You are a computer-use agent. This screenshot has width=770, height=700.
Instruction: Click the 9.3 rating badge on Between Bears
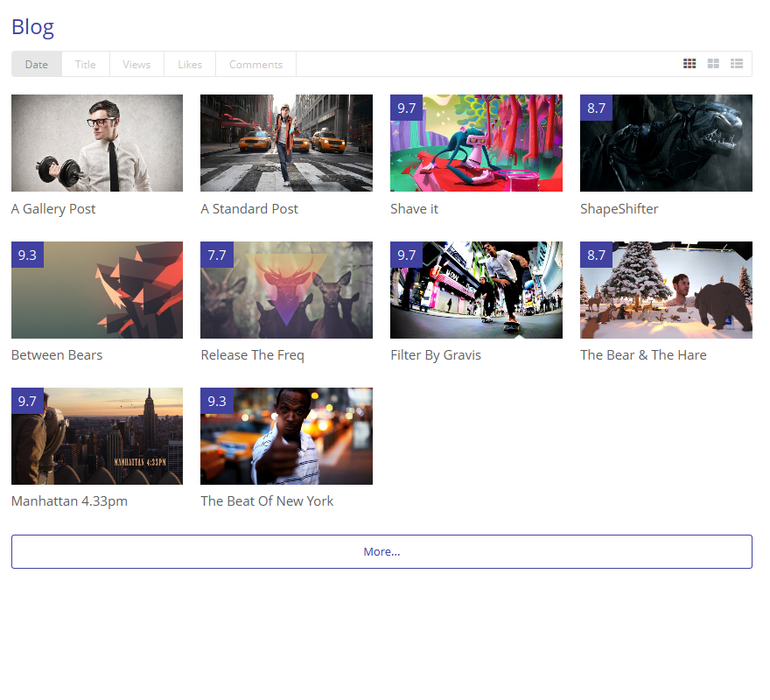27,255
